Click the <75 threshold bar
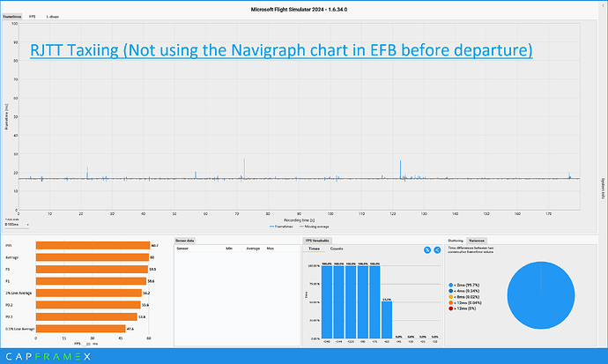The width and height of the screenshot is (608, 364). [374, 302]
